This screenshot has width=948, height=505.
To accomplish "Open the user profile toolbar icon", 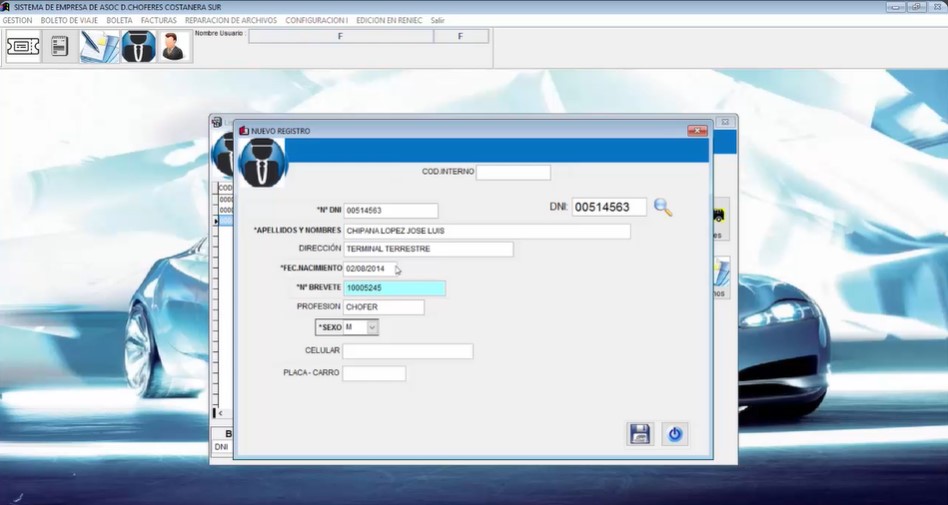I will (174, 47).
